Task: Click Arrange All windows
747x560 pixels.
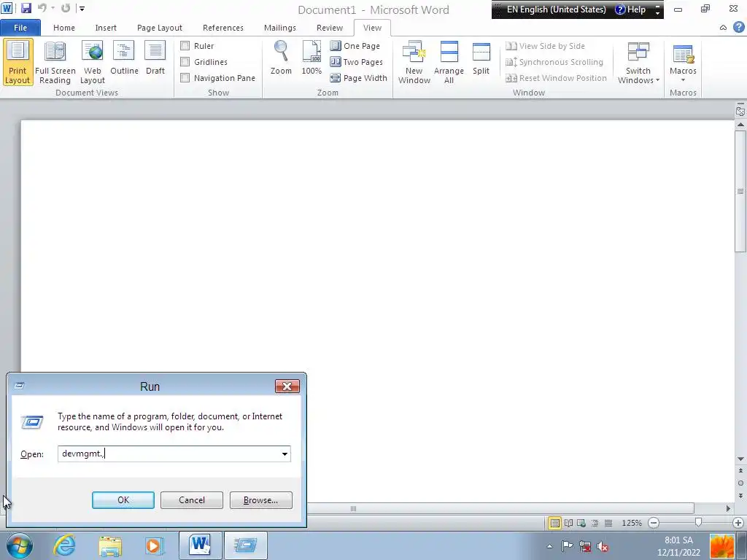Action: coord(449,63)
